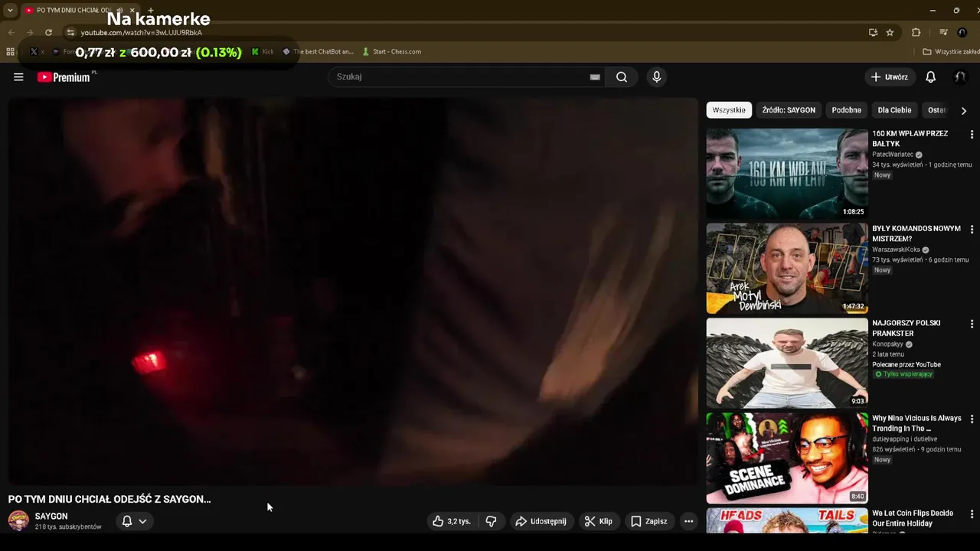
Task: Like the video with thumbs up
Action: click(451, 521)
